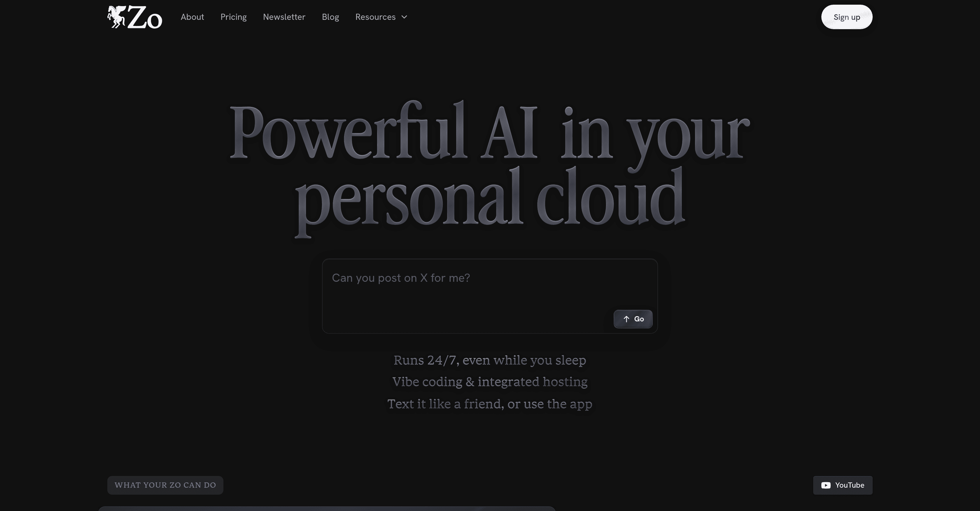Click the 'Vibe coding & integrated hosting' line

490,381
